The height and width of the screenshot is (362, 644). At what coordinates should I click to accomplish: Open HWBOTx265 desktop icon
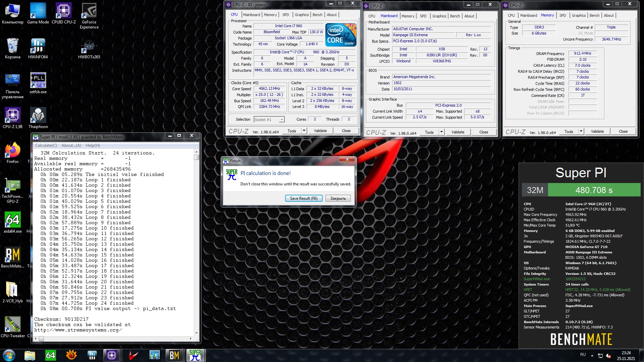[x=89, y=48]
